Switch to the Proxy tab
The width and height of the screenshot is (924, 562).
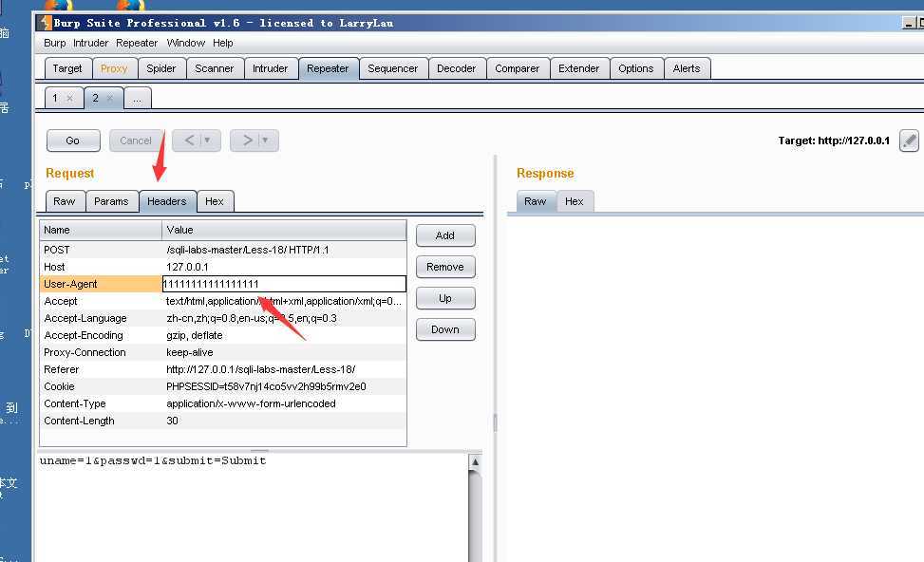point(114,68)
